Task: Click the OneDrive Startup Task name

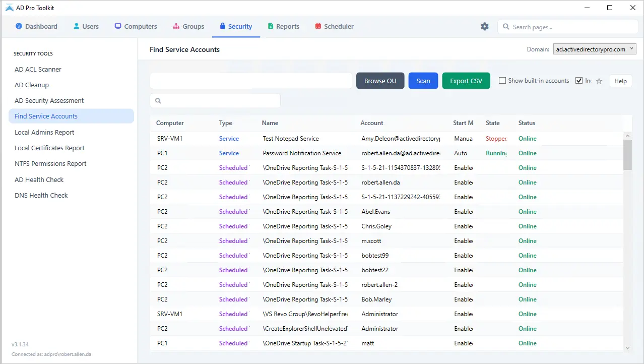Action: click(305, 343)
